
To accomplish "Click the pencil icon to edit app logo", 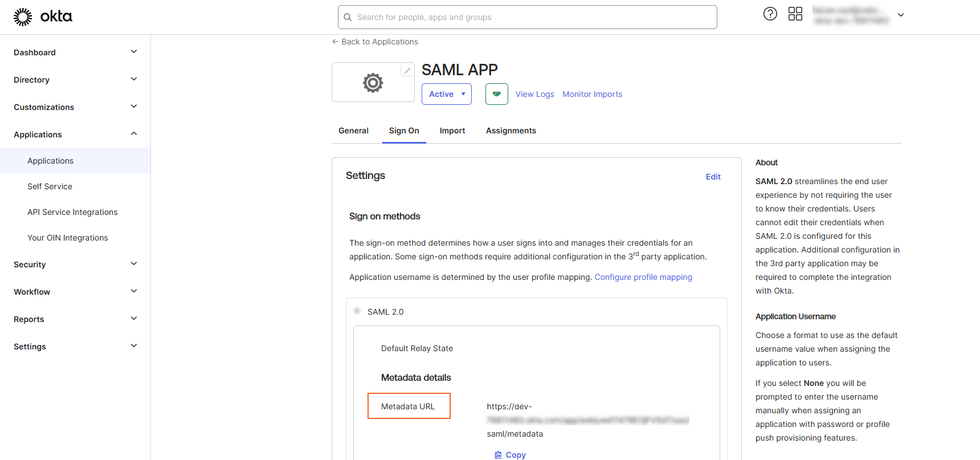I will (x=407, y=70).
